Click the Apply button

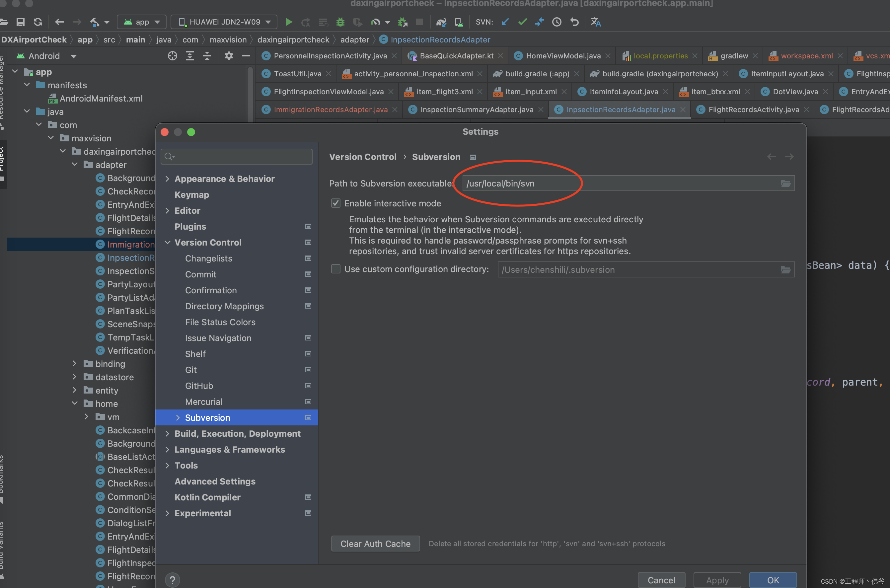(x=717, y=580)
